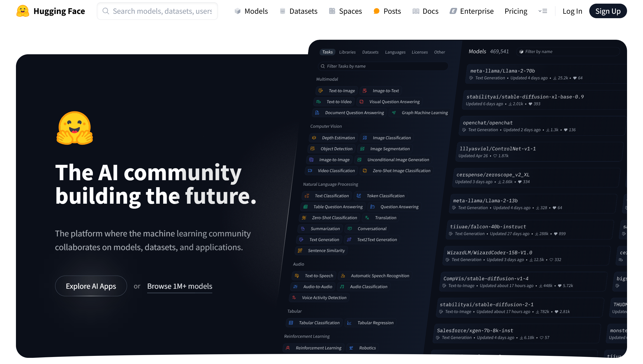Open the Models page from nav bar
This screenshot has width=643, height=364.
pos(251,11)
